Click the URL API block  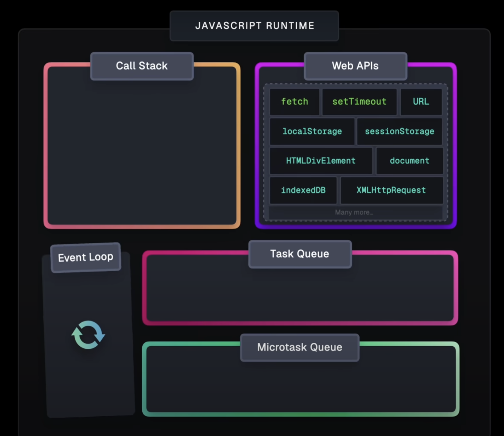421,102
